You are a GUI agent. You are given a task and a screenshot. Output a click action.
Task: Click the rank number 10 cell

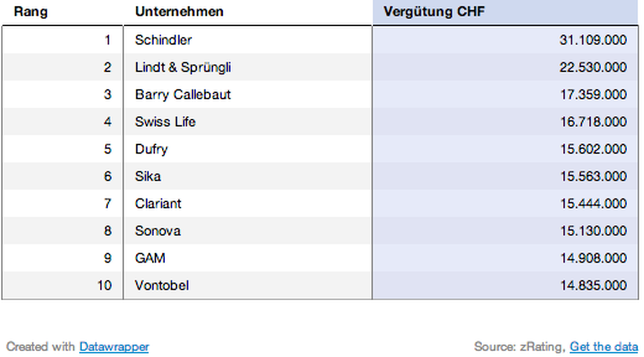point(104,285)
